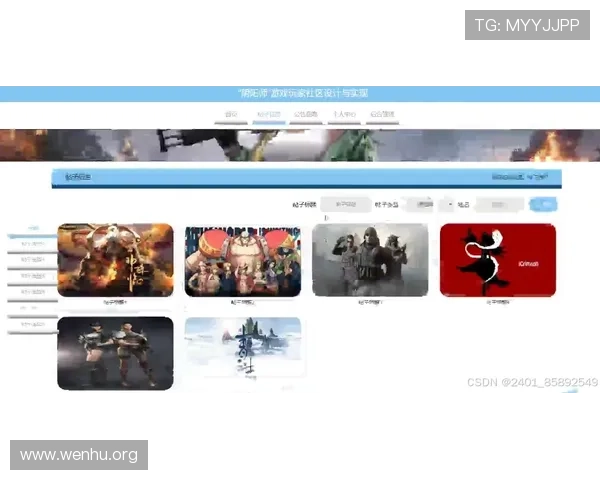Open the last navigation tab 后台管理
The image size is (600, 480).
pyautogui.click(x=382, y=115)
